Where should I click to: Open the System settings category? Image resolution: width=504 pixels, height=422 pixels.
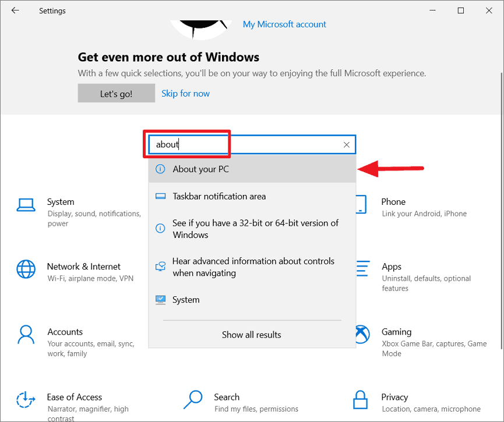point(79,212)
